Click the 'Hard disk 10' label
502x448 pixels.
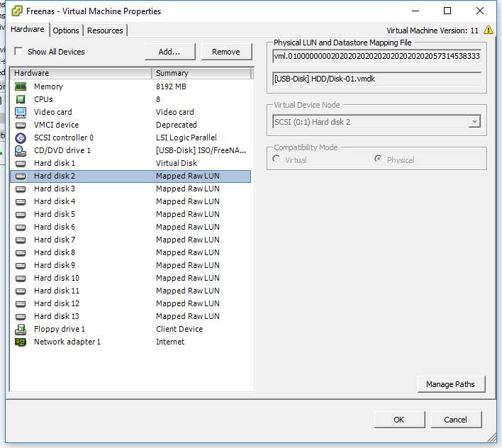tap(57, 279)
